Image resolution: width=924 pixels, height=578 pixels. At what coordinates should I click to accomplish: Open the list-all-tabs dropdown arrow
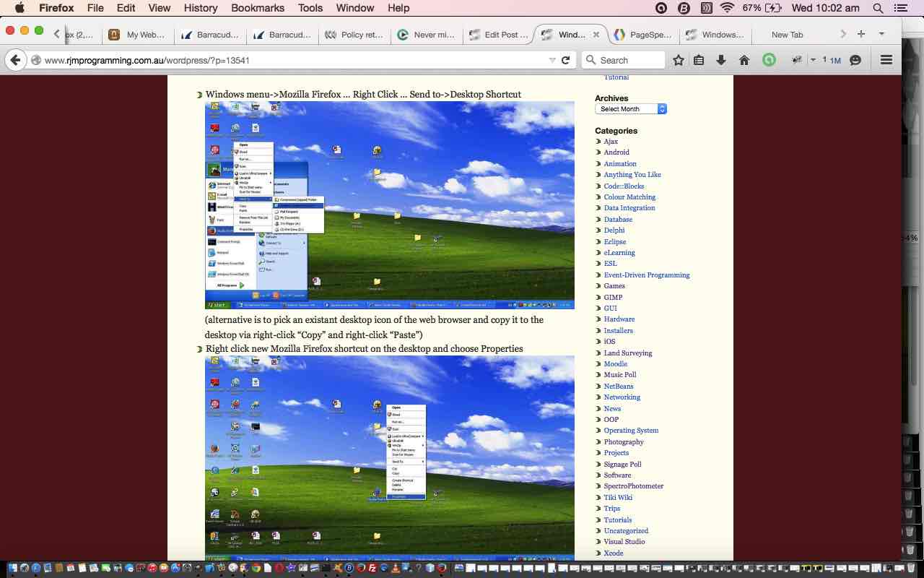point(881,34)
